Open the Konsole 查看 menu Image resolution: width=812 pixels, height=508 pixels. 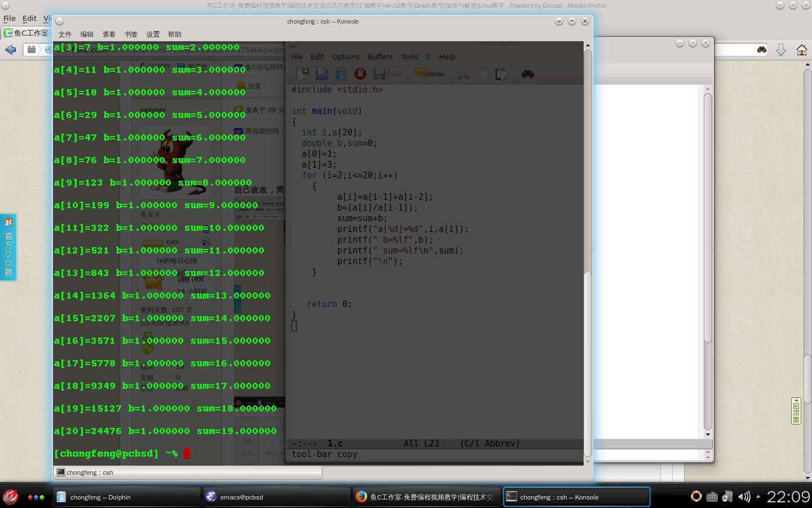tap(109, 34)
